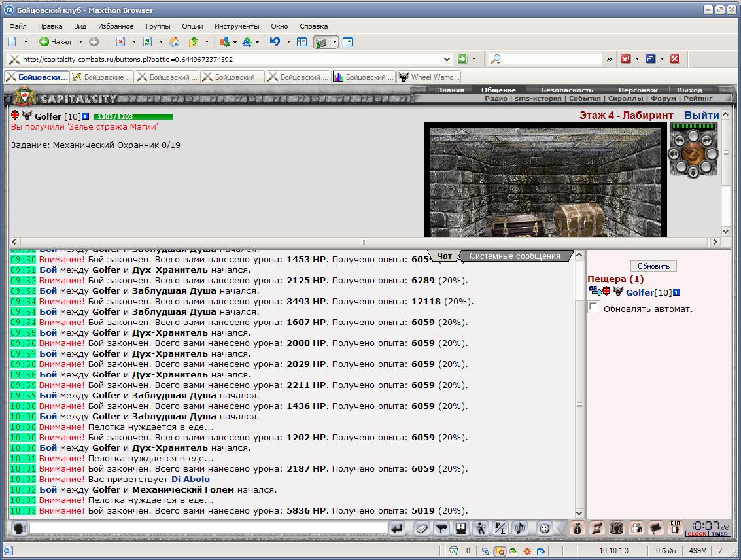Click the EXIT door icon
The width and height of the screenshot is (741, 560).
point(676,528)
